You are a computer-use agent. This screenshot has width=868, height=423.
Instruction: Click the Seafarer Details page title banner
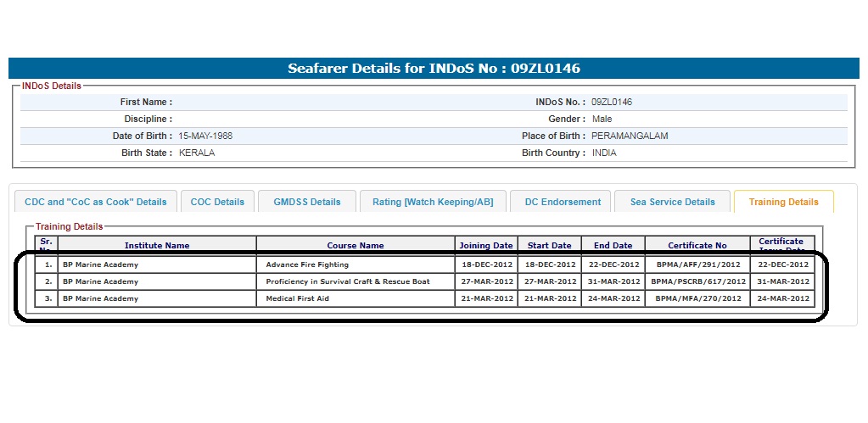[434, 69]
